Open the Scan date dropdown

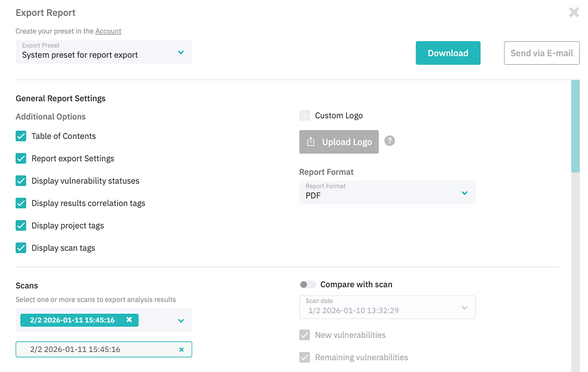point(387,307)
